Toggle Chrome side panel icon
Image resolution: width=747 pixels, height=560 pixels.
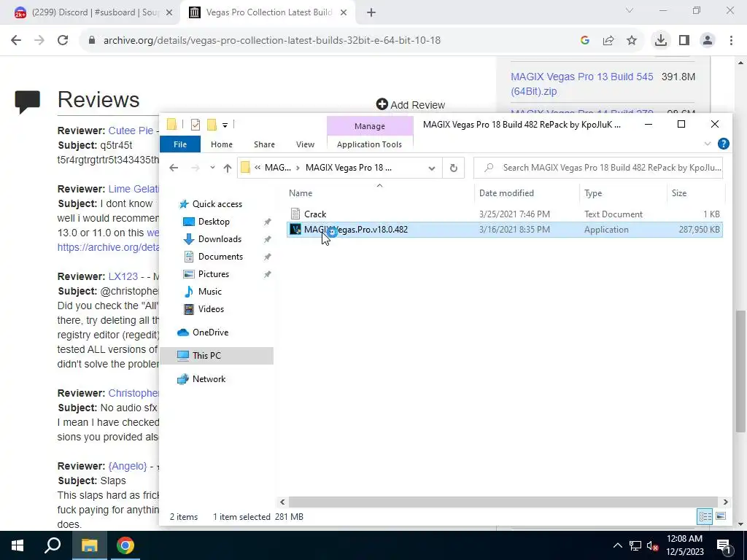coord(684,41)
